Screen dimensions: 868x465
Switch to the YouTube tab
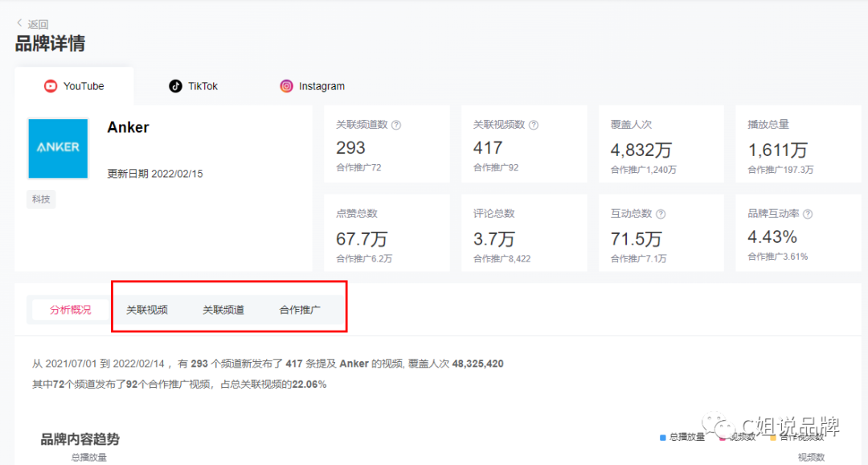[x=74, y=86]
